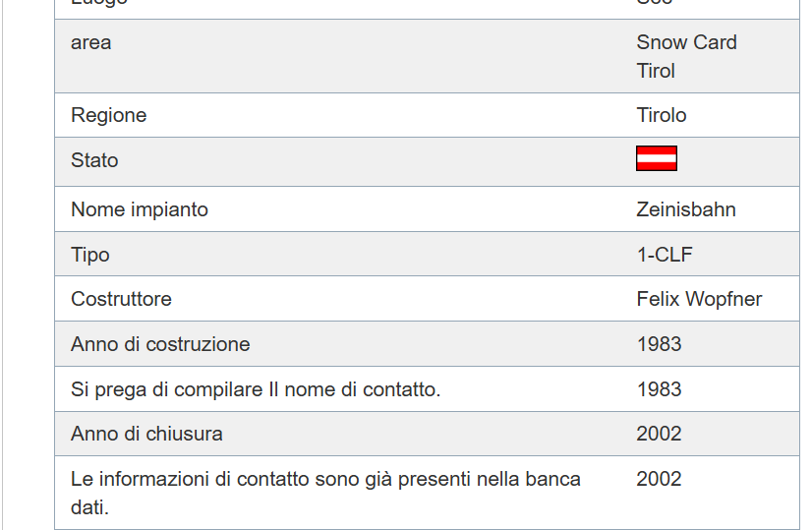This screenshot has height=530, width=812.
Task: Select the Regione label cell
Action: [109, 115]
